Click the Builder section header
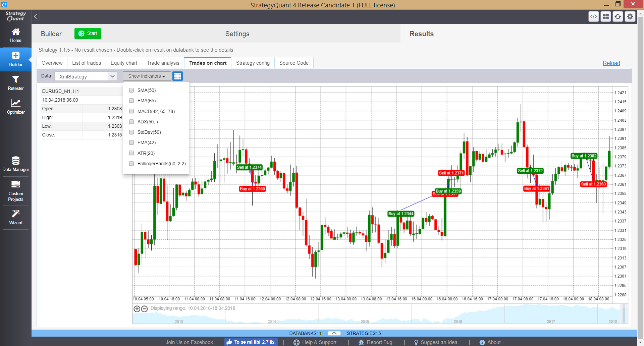644x346 pixels. click(51, 34)
